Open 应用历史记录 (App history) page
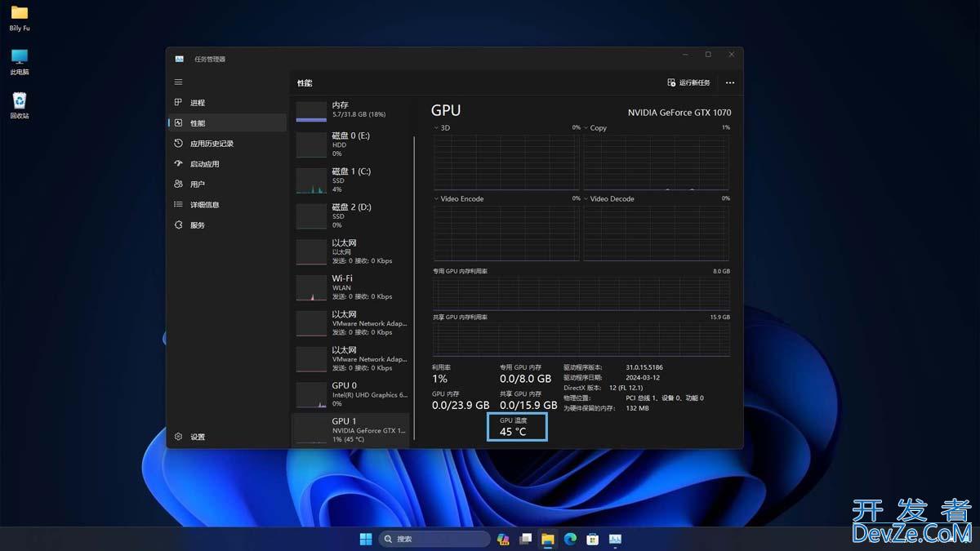This screenshot has height=551, width=980. 228,144
